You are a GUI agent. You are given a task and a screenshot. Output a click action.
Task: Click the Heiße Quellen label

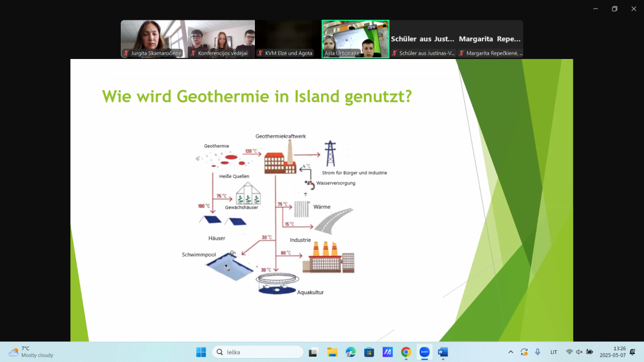point(234,176)
